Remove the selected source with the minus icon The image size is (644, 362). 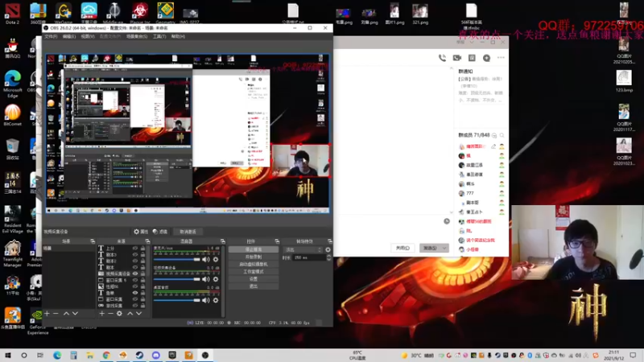point(110,314)
